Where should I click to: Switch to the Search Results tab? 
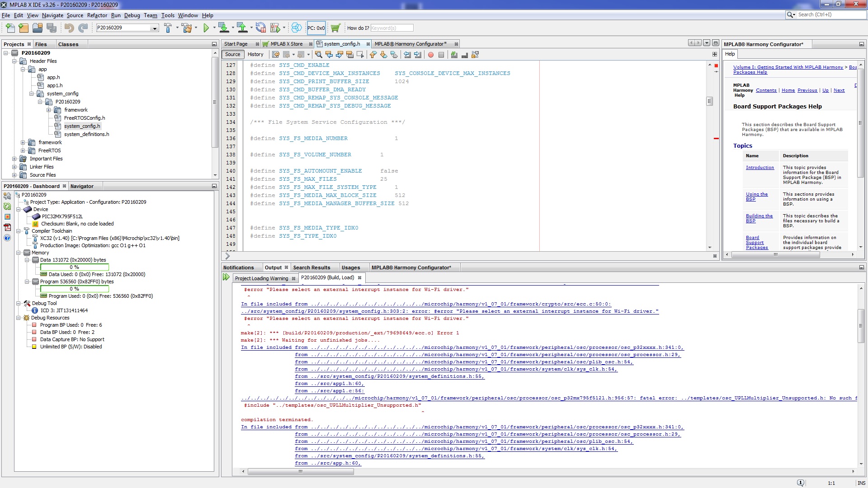311,267
